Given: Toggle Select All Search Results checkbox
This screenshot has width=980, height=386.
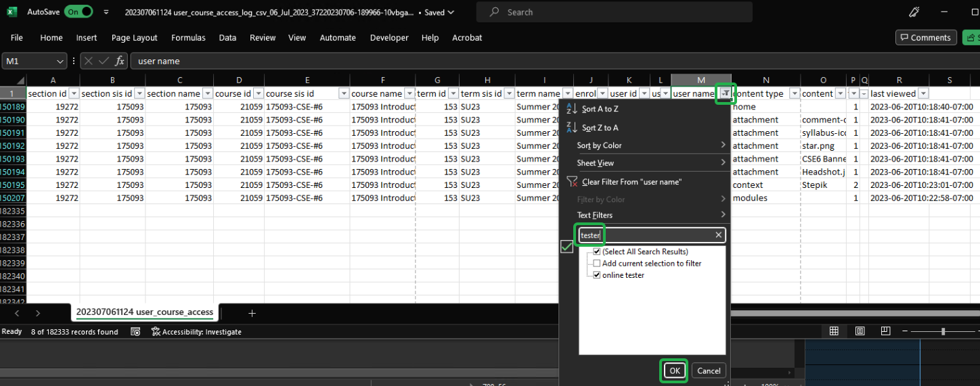Looking at the screenshot, I should pos(596,251).
